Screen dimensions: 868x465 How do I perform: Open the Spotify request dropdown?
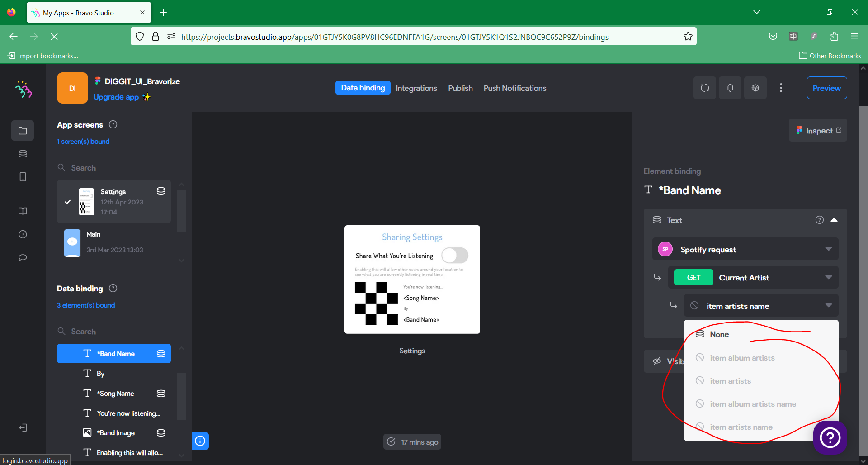tap(745, 249)
